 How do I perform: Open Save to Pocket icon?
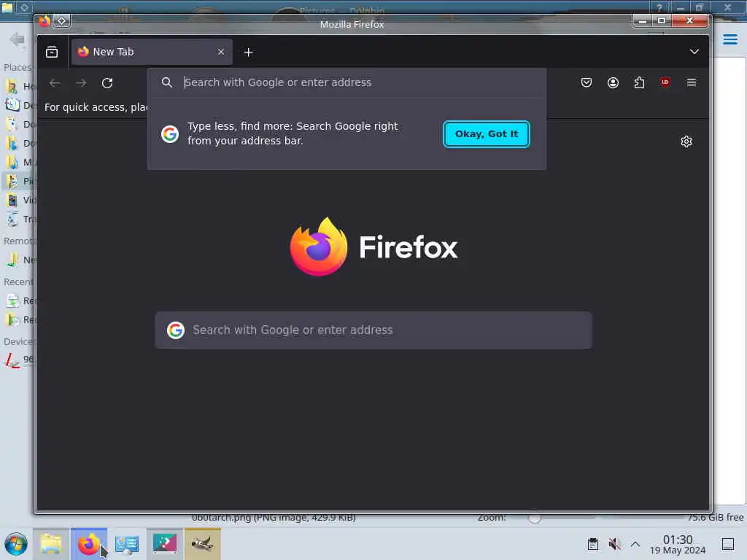[587, 82]
